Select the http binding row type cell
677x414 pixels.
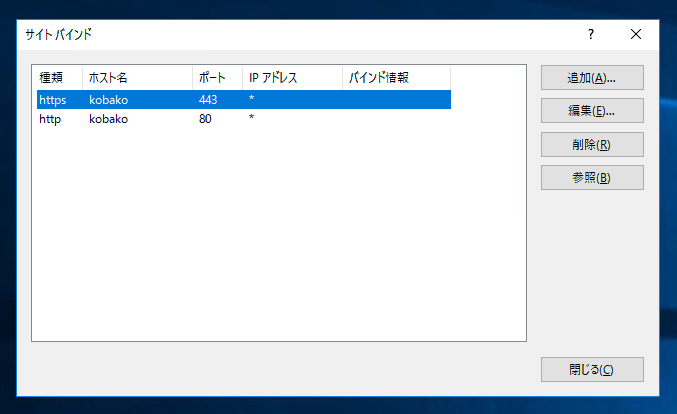click(50, 119)
